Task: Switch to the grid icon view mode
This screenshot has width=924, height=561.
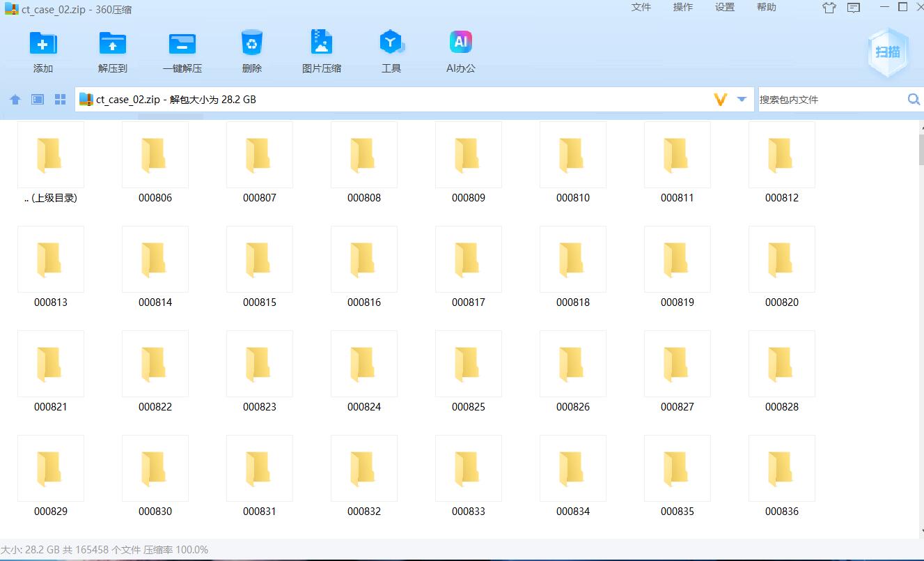Action: click(x=60, y=100)
